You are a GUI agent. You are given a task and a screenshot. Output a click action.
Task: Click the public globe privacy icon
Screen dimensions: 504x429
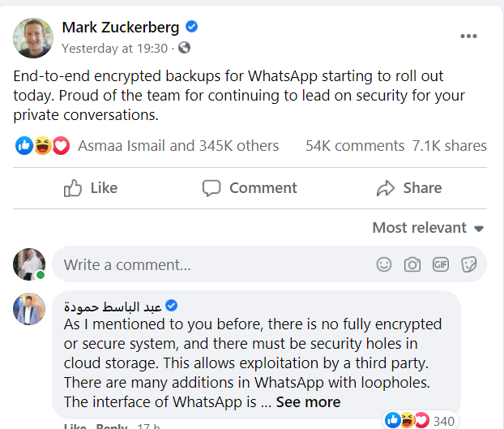click(x=184, y=48)
